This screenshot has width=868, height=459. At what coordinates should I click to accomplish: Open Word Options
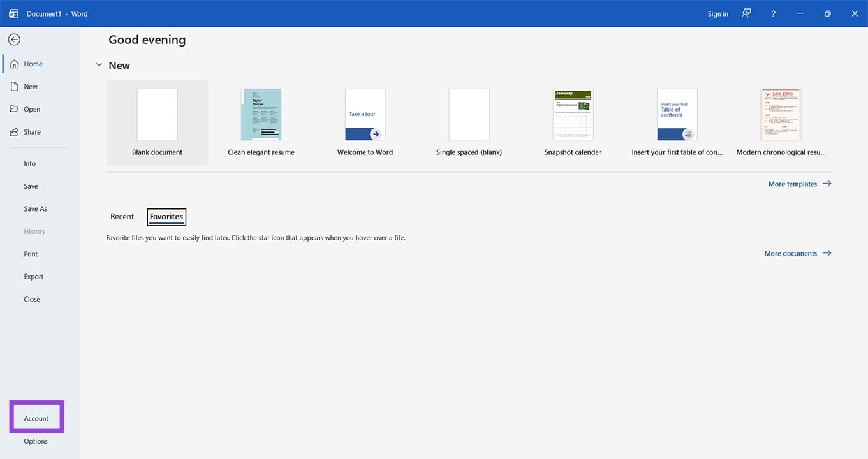35,441
